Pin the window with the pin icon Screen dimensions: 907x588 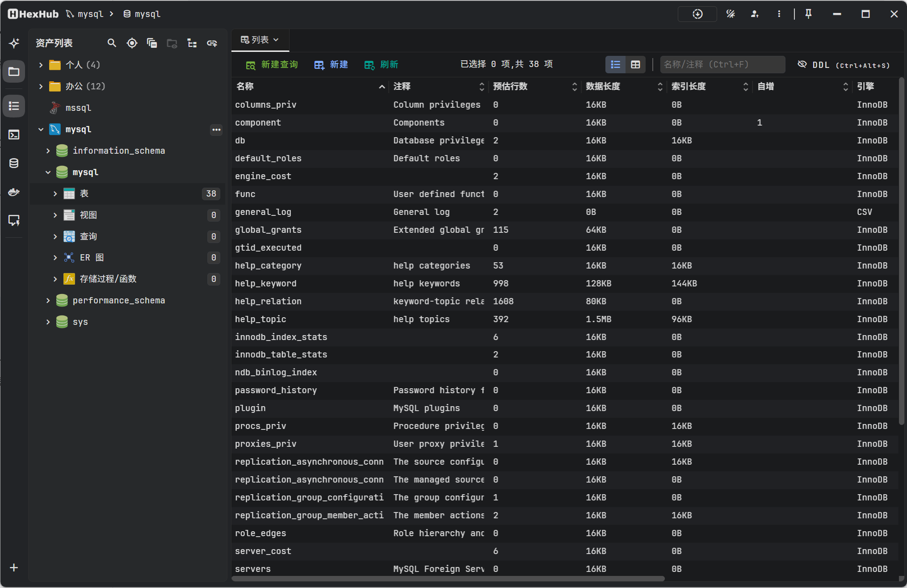click(x=808, y=14)
